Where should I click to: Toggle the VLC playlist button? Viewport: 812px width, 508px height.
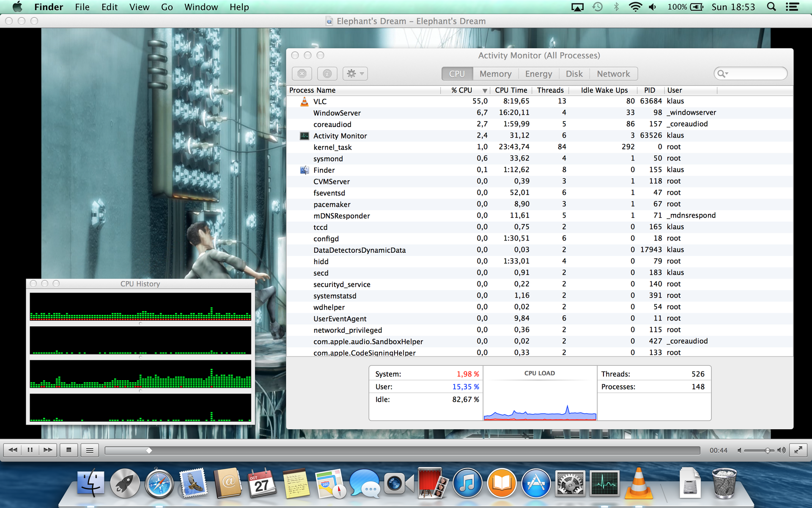click(x=90, y=450)
